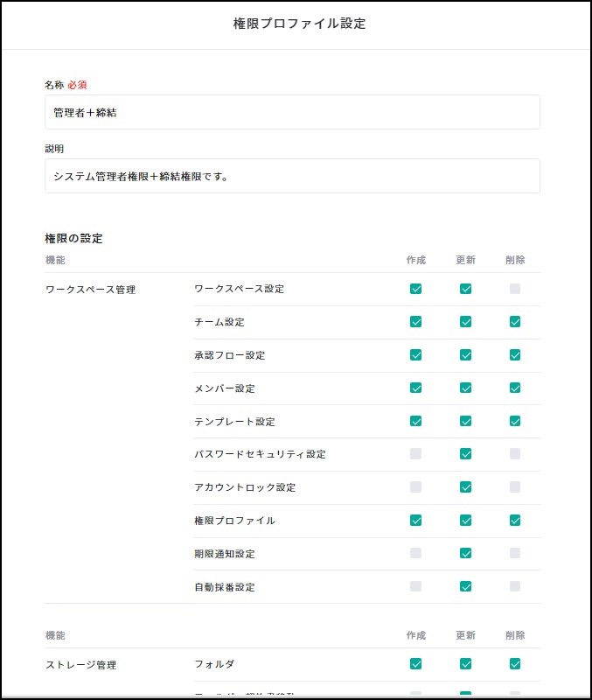Uncheck 更新 for 期限通知設定
The image size is (592, 700).
[465, 553]
